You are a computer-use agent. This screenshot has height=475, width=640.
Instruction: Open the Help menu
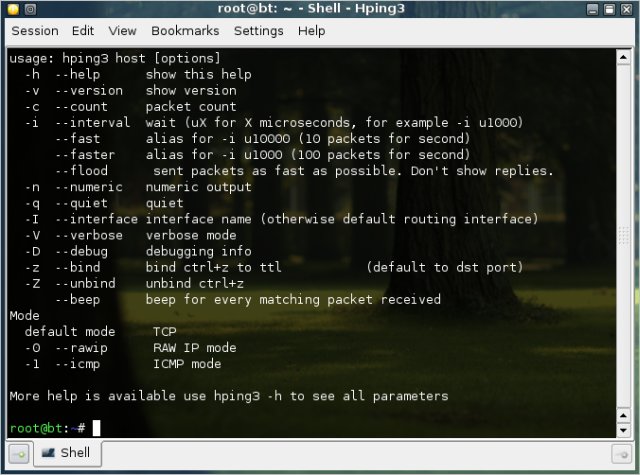coord(311,31)
